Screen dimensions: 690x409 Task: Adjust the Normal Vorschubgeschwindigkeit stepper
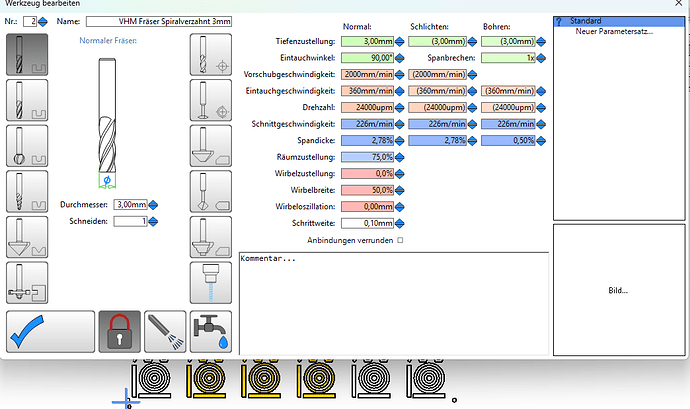[x=400, y=74]
